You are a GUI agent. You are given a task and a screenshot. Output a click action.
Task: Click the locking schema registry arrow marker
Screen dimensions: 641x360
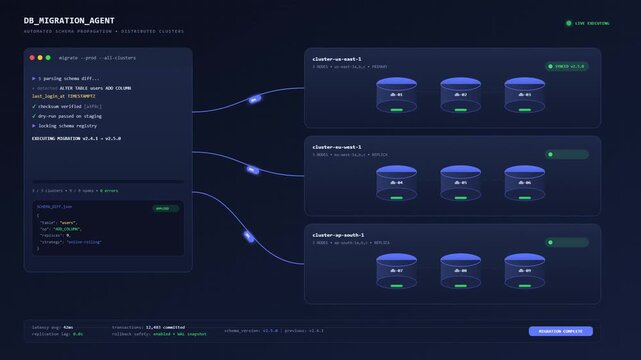34,126
